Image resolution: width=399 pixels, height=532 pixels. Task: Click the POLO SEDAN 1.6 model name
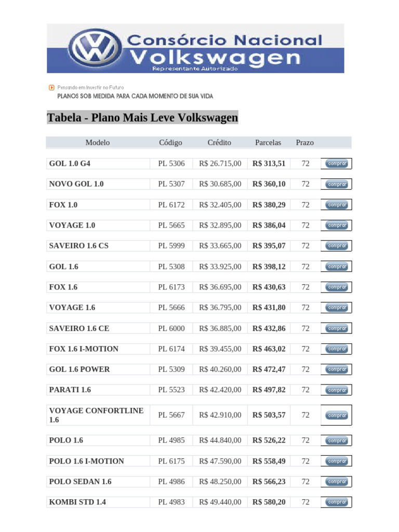tap(81, 482)
